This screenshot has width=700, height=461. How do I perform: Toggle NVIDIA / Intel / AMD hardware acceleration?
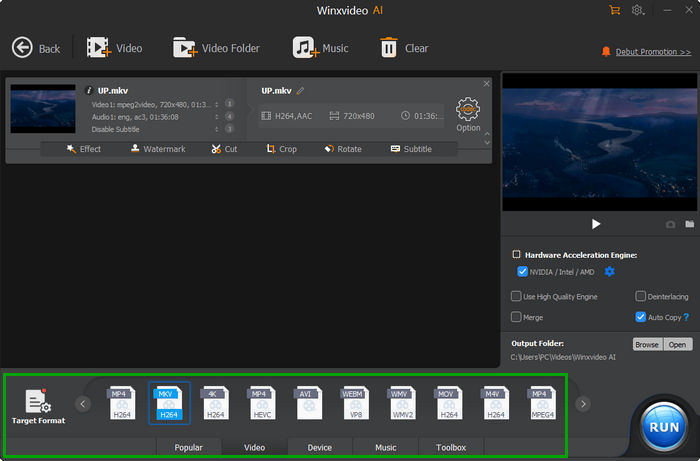click(522, 272)
